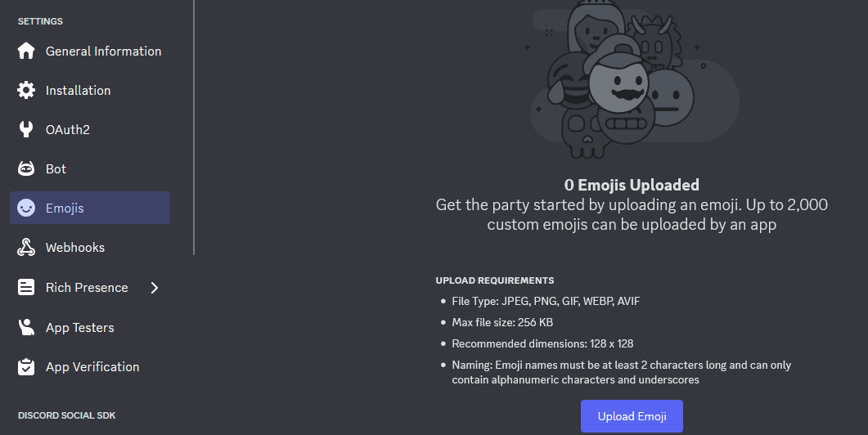Navigate to App Verification
This screenshot has height=435, width=868.
[x=92, y=366]
